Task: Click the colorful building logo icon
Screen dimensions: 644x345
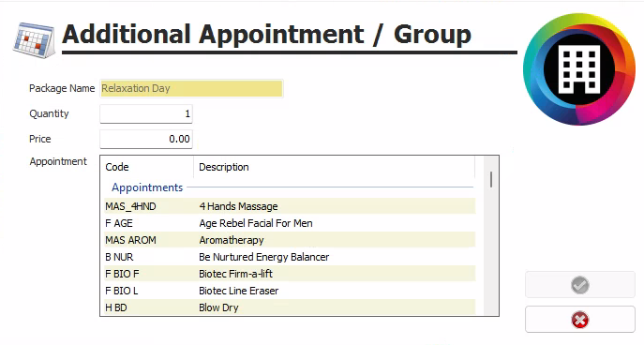Action: tap(579, 69)
